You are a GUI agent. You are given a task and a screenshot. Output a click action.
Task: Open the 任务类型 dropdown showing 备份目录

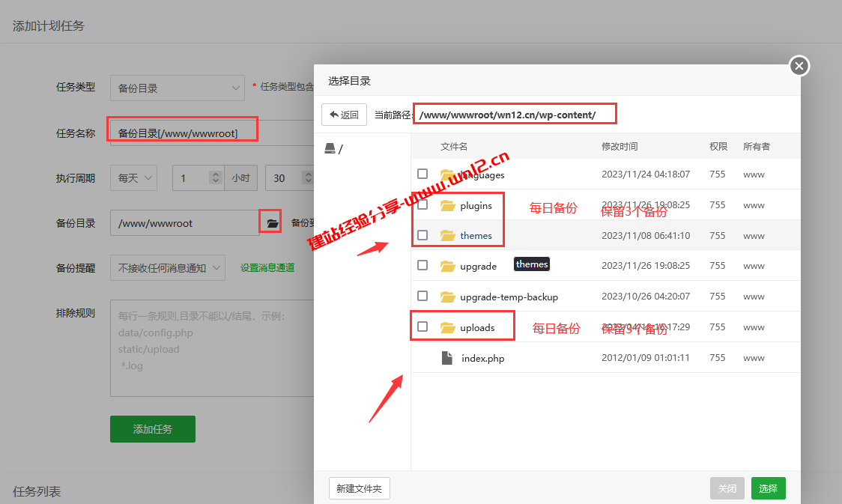(x=178, y=88)
